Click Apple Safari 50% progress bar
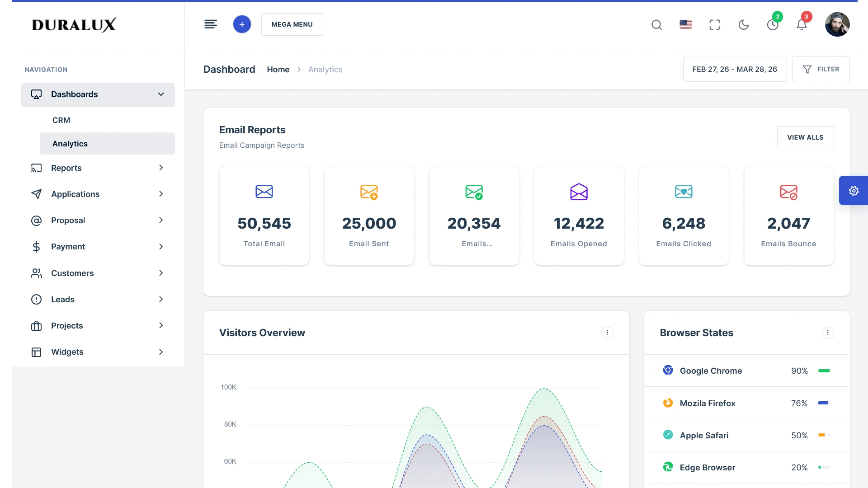 tap(824, 435)
